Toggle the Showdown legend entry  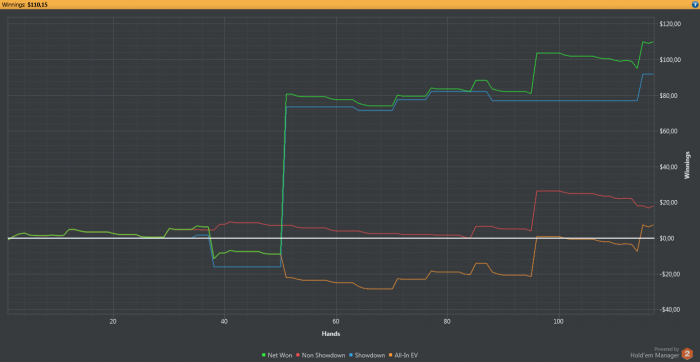367,355
